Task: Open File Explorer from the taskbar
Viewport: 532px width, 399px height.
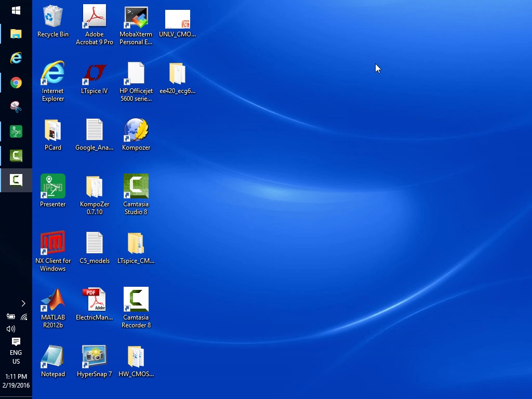Action: 16,34
